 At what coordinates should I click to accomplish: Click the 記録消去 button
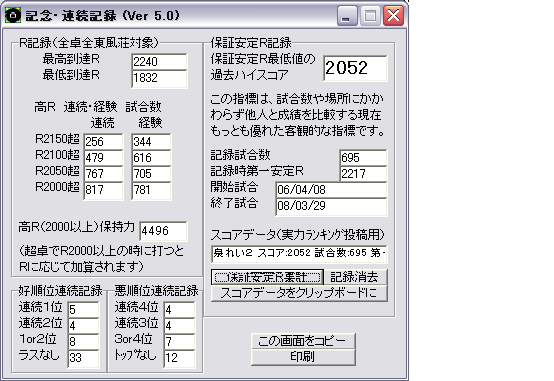pyautogui.click(x=355, y=277)
